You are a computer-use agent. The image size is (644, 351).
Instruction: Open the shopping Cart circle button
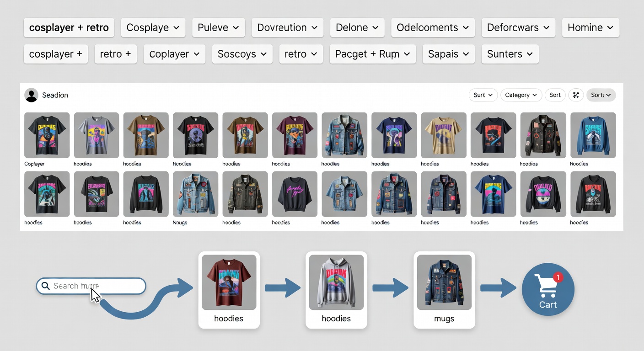tap(548, 289)
